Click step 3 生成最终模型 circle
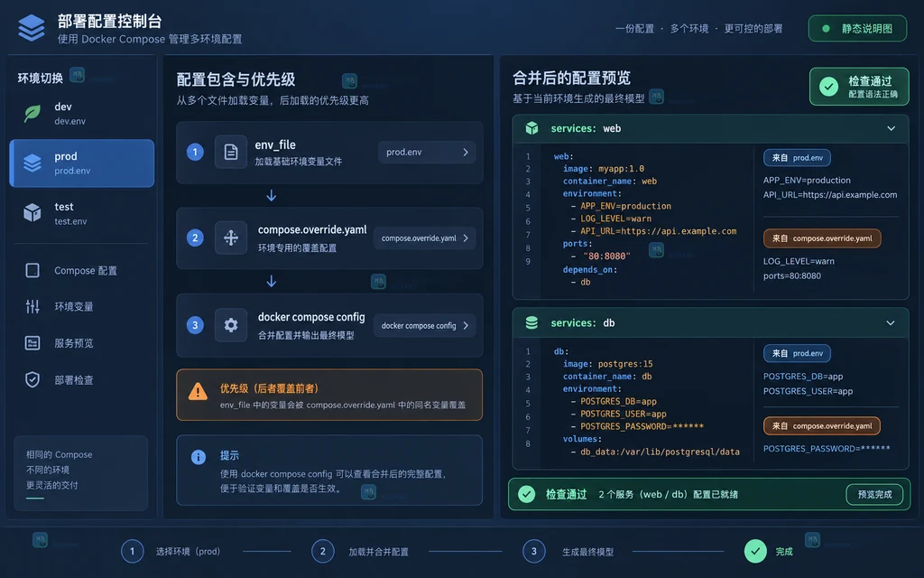 click(x=534, y=552)
